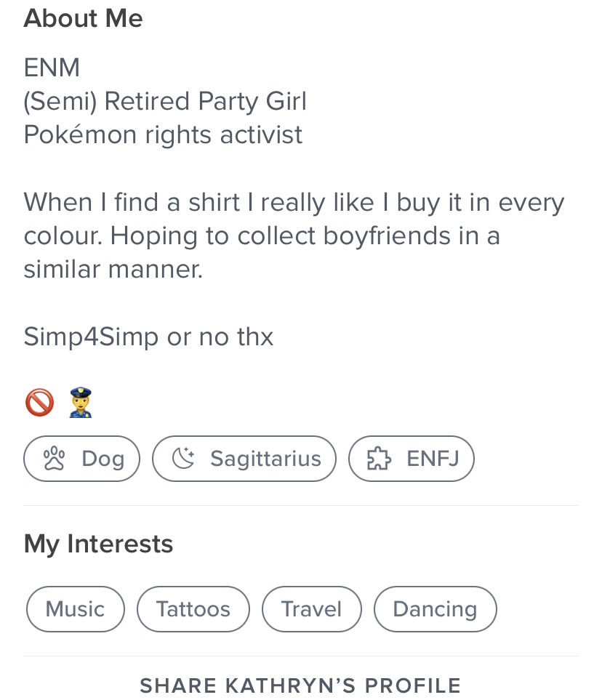The width and height of the screenshot is (602, 700).
Task: Tap the ENM line in bio
Action: coord(52,68)
